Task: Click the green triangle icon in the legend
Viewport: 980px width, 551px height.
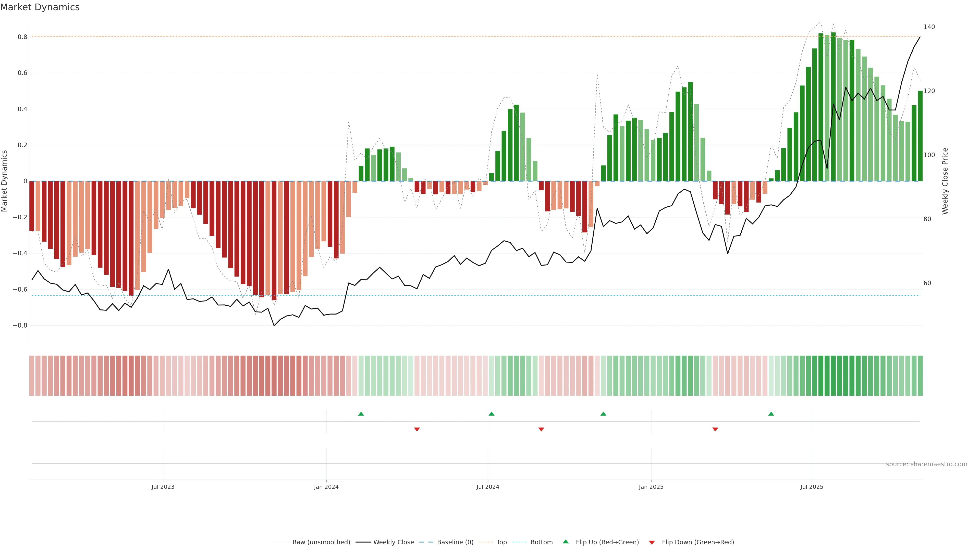Action: tap(566, 542)
